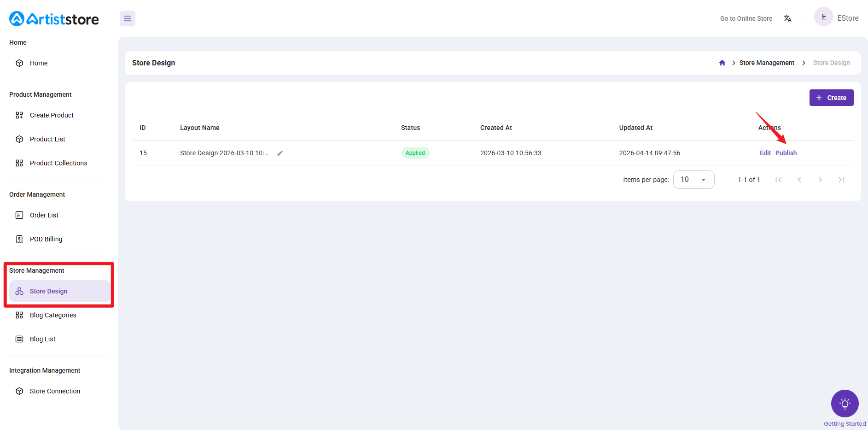The height and width of the screenshot is (439, 868).
Task: Click created date 2026-03-10 10:56:33
Action: 511,153
